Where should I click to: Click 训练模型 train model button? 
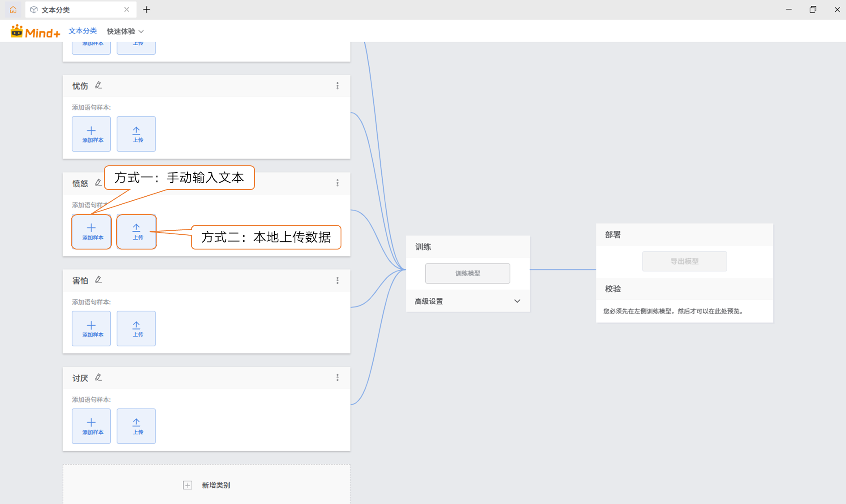[x=467, y=273]
